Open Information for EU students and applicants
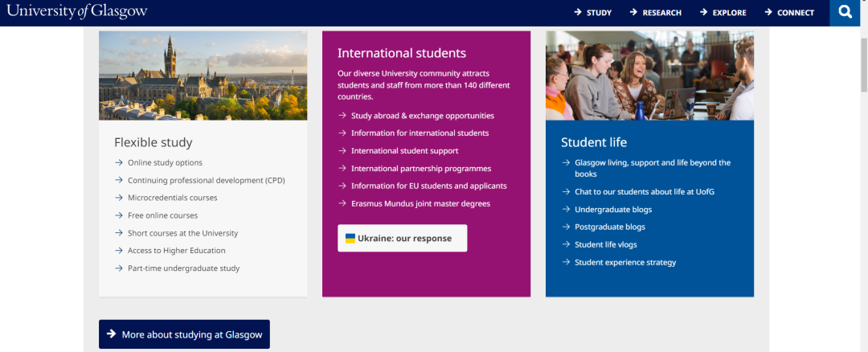Viewport: 868px width, 352px height. tap(429, 186)
